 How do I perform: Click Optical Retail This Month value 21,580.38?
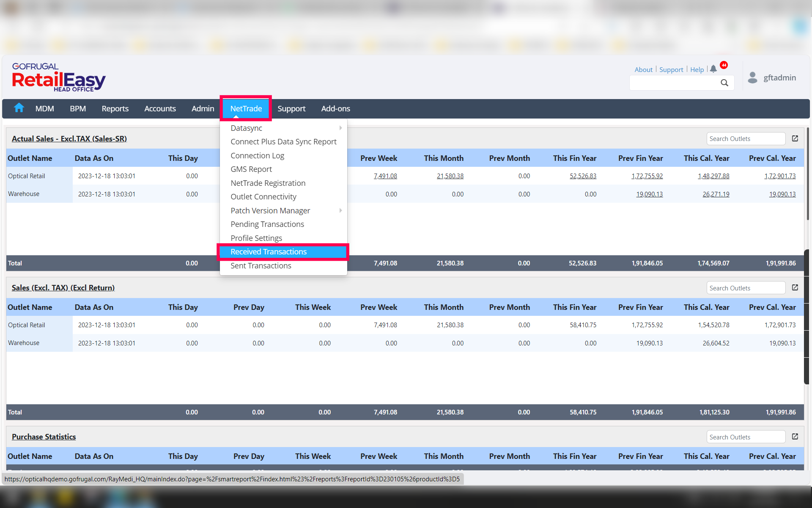(x=450, y=176)
